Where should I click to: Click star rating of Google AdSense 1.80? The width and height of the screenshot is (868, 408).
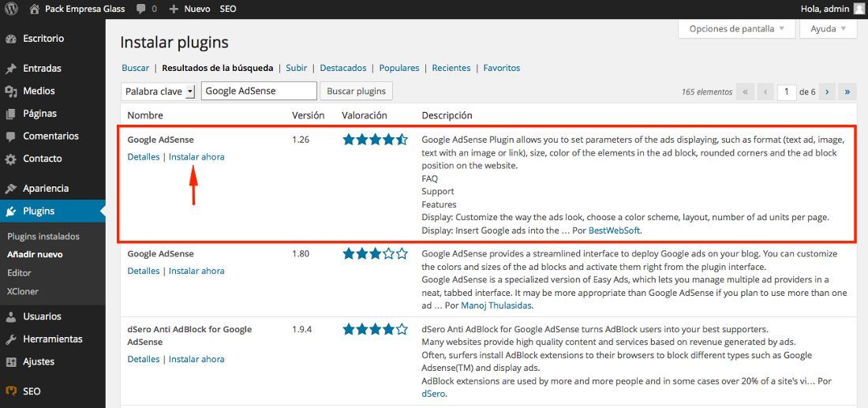coord(375,254)
